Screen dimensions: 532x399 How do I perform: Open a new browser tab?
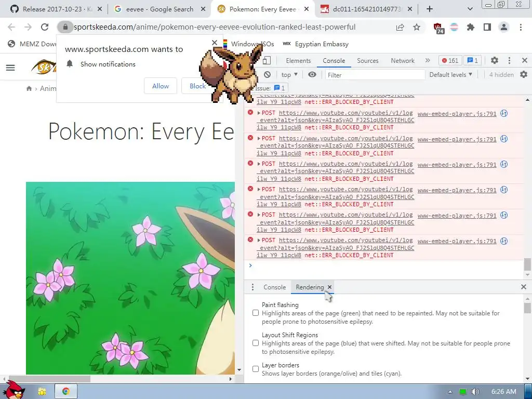(430, 9)
